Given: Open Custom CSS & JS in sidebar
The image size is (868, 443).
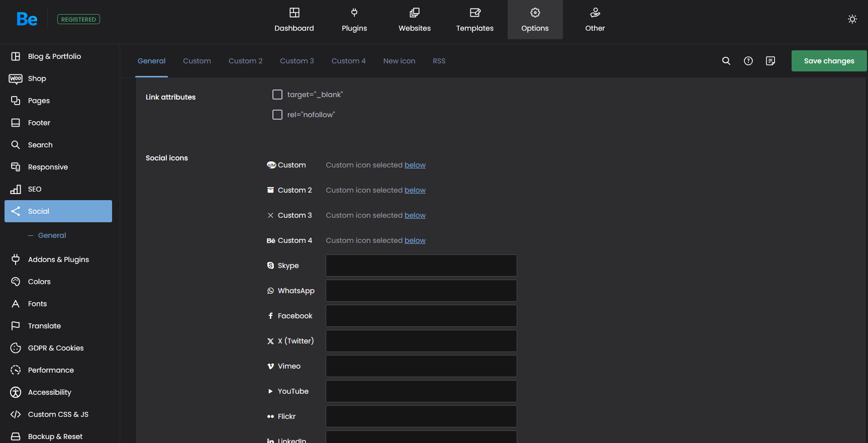Looking at the screenshot, I should pos(58,414).
